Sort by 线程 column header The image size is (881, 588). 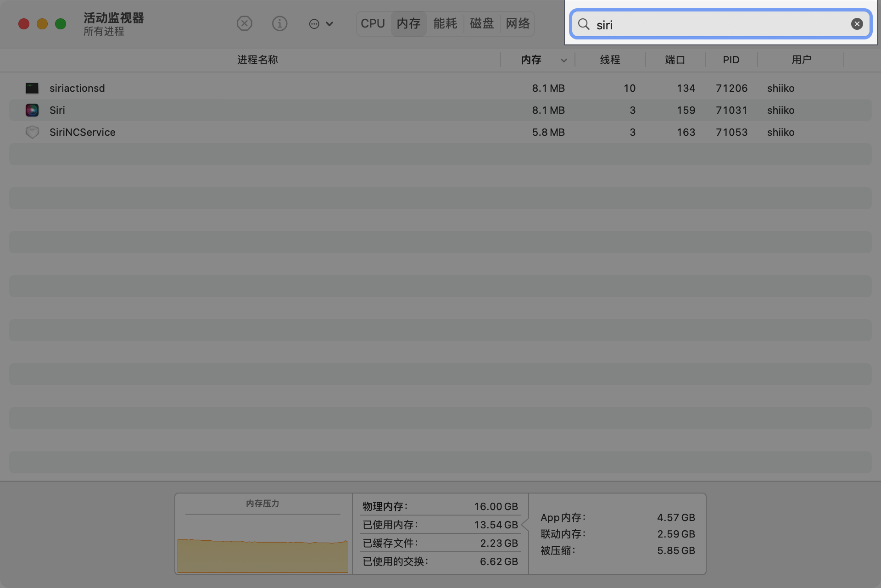(x=610, y=60)
